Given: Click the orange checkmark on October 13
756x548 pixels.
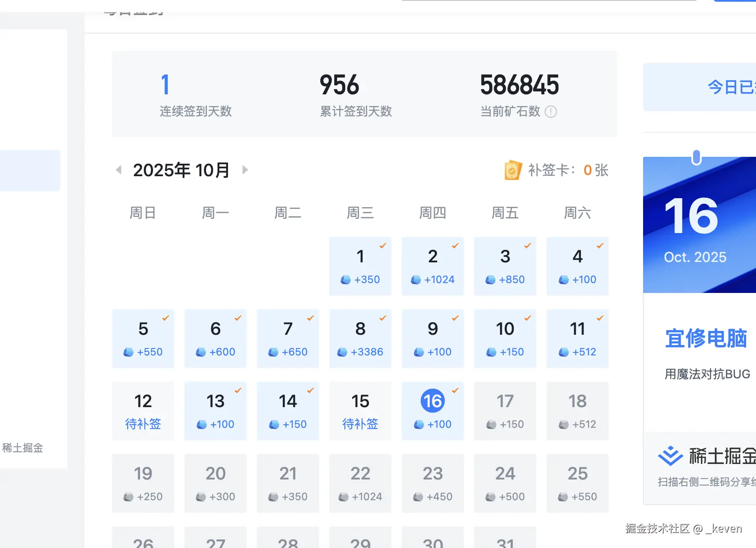Looking at the screenshot, I should 237,390.
